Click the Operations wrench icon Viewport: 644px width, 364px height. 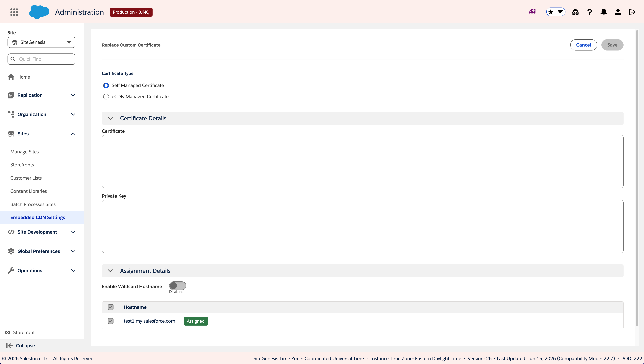pos(11,271)
